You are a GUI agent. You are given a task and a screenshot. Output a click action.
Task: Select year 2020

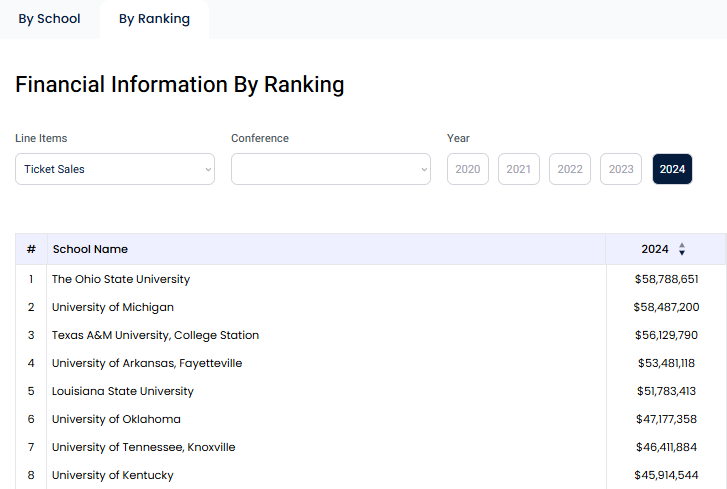click(x=468, y=169)
